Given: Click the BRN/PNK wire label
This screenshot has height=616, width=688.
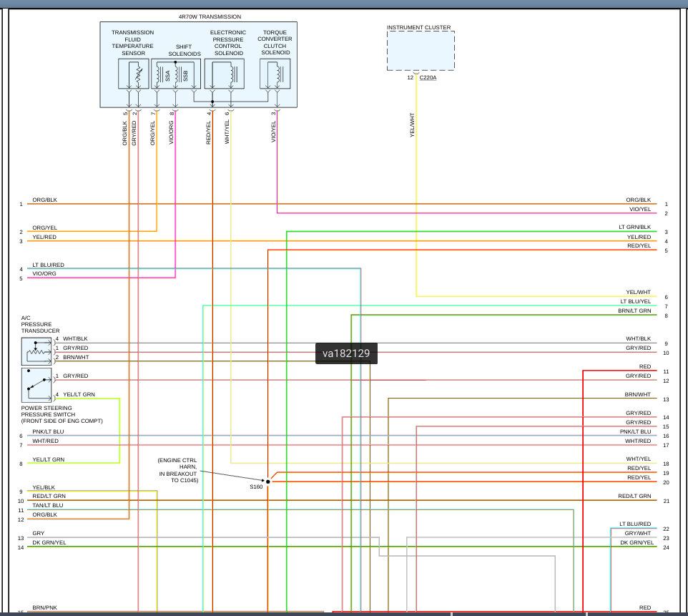Looking at the screenshot, I should [45, 607].
